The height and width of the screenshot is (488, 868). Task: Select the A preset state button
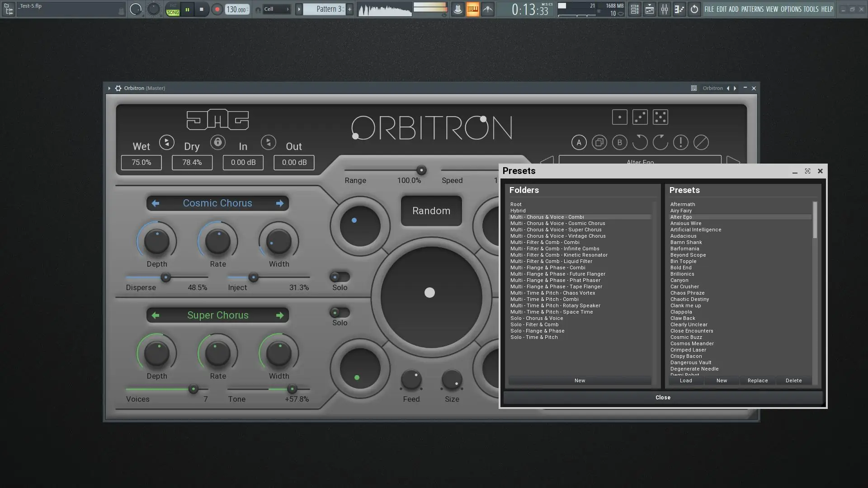pos(579,142)
